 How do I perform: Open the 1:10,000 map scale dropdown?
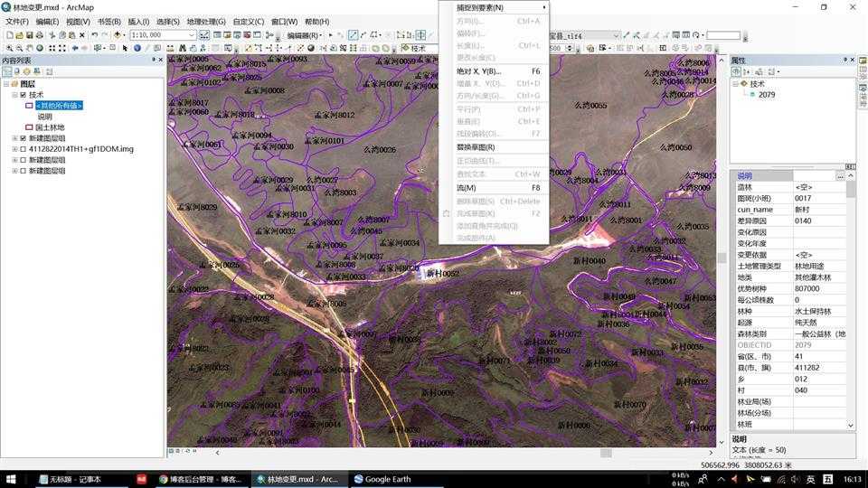pyautogui.click(x=192, y=35)
